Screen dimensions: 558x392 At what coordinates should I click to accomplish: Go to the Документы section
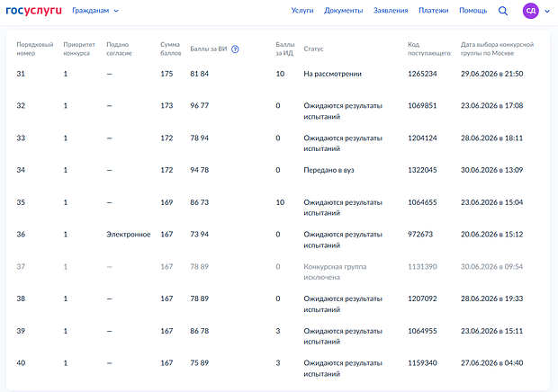(344, 11)
